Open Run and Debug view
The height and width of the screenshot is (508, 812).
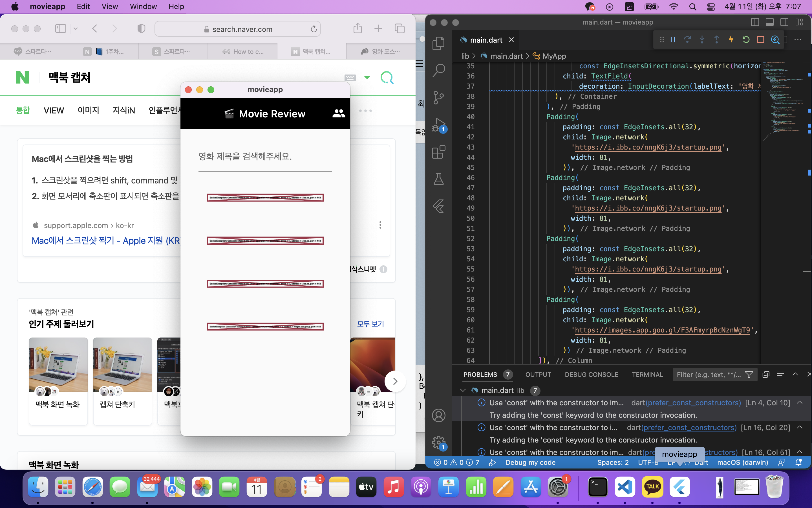(x=438, y=125)
